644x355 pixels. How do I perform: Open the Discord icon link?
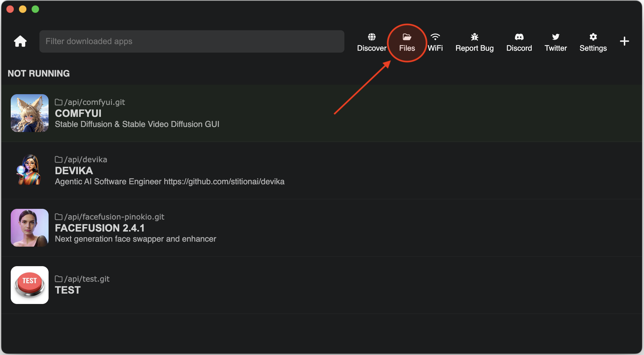click(519, 37)
